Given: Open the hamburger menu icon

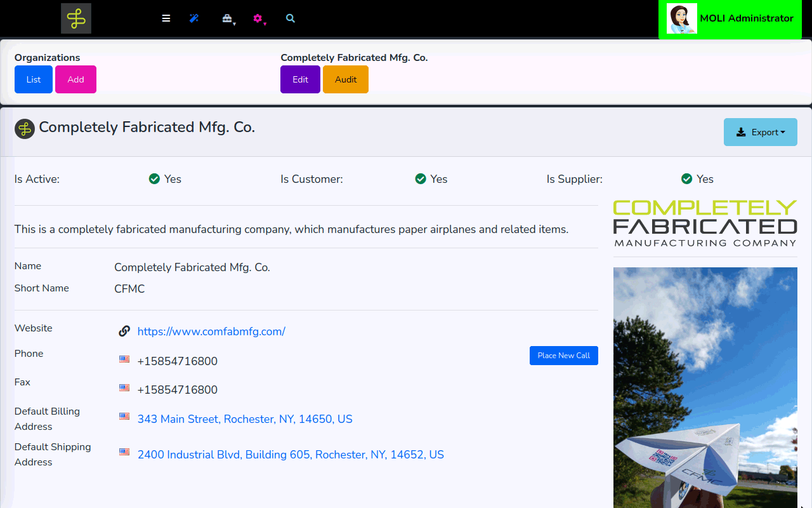Looking at the screenshot, I should click(x=166, y=18).
